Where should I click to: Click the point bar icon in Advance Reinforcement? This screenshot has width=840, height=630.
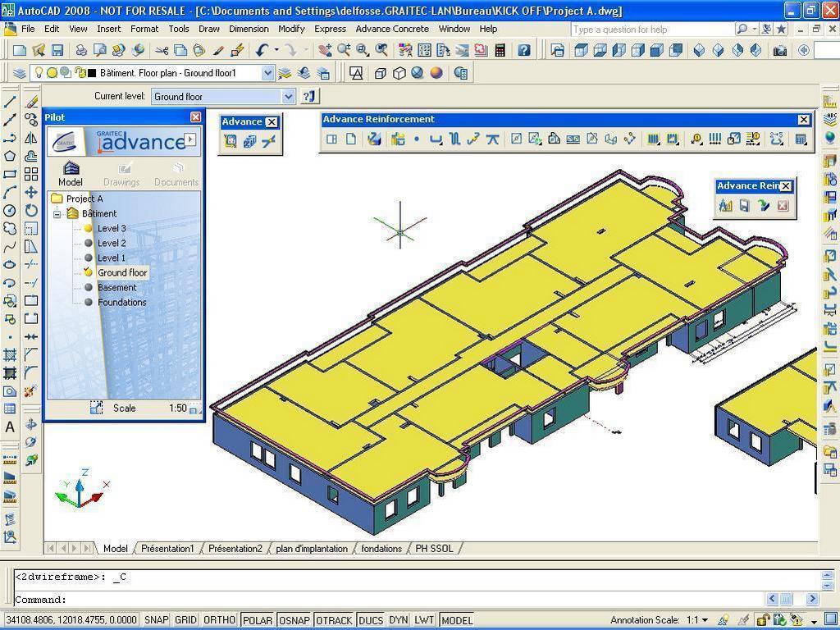pos(417,139)
